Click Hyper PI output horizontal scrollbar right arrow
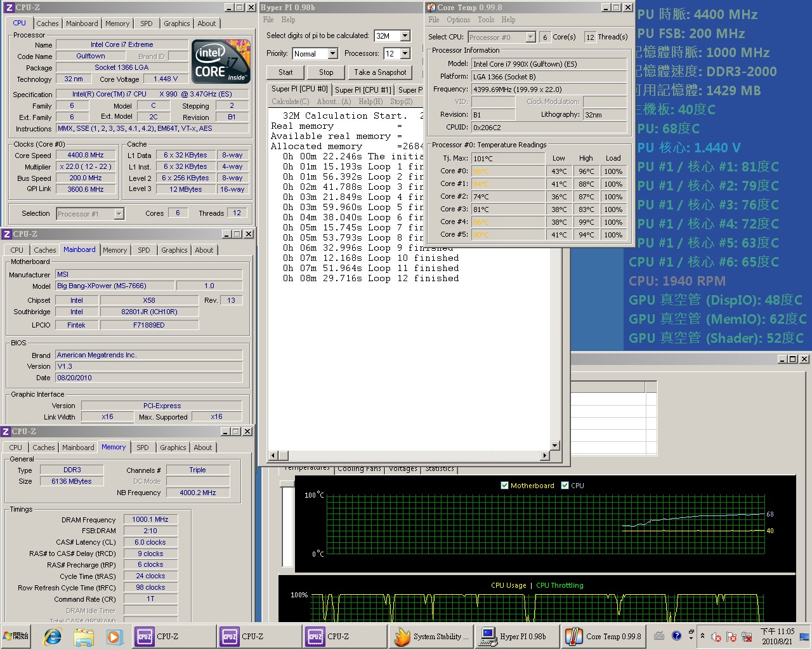This screenshot has height=650, width=812. (544, 456)
